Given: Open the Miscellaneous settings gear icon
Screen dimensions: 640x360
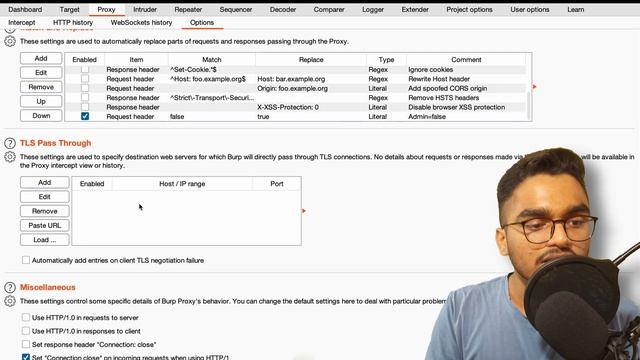Looking at the screenshot, I should tap(10, 301).
